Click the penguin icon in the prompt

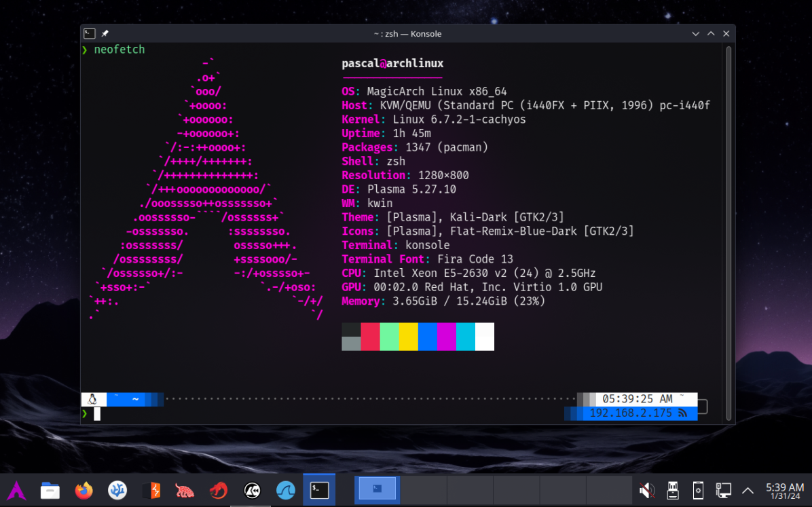coord(93,399)
